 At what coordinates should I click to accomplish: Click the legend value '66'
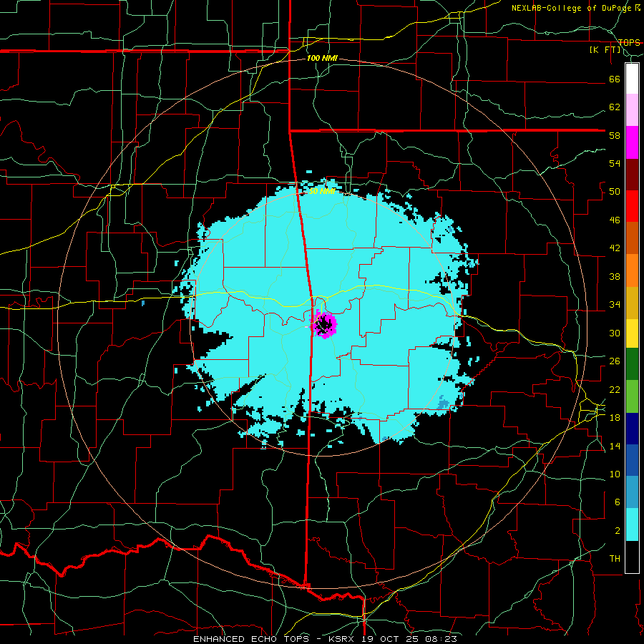[615, 79]
